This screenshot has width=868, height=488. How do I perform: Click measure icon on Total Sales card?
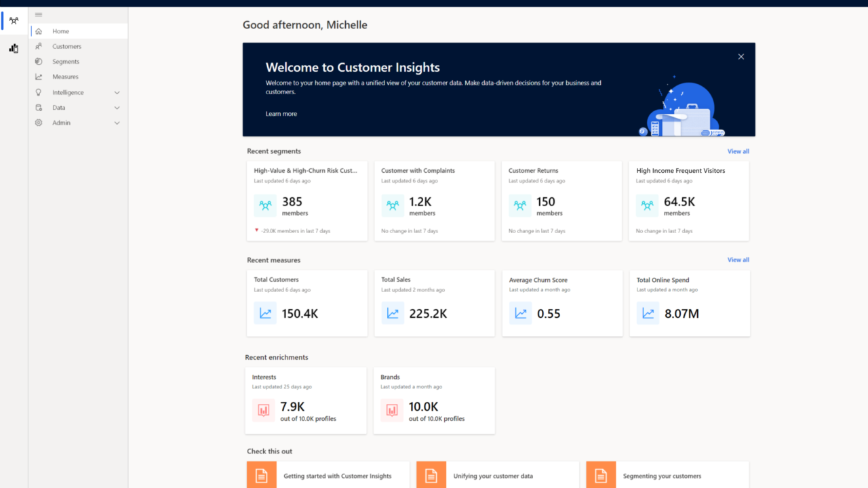(393, 313)
